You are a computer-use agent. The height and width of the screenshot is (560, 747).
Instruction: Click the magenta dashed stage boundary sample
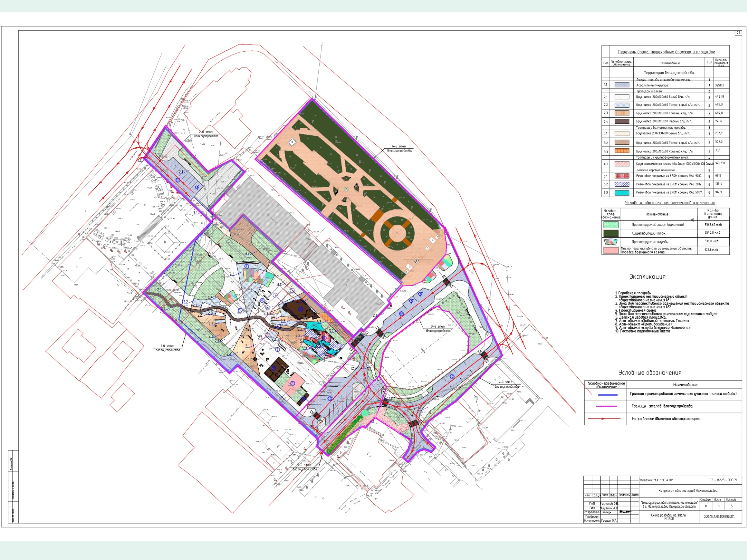point(607,406)
